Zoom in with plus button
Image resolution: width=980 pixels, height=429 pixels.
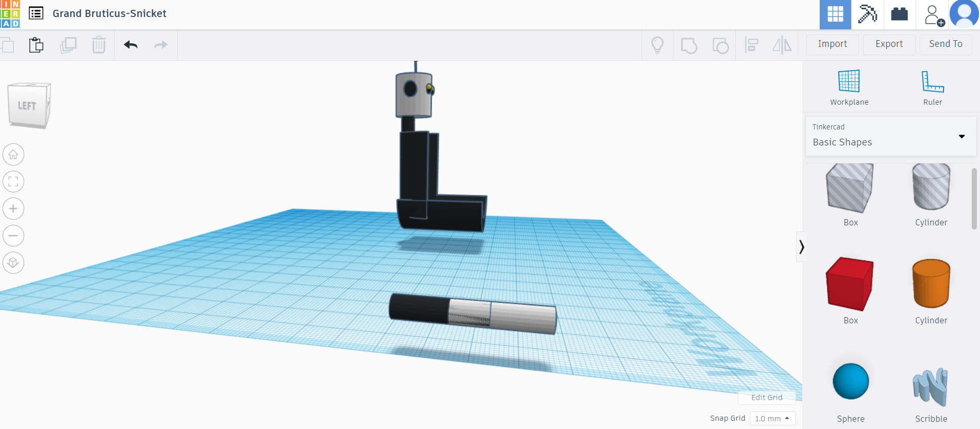13,209
